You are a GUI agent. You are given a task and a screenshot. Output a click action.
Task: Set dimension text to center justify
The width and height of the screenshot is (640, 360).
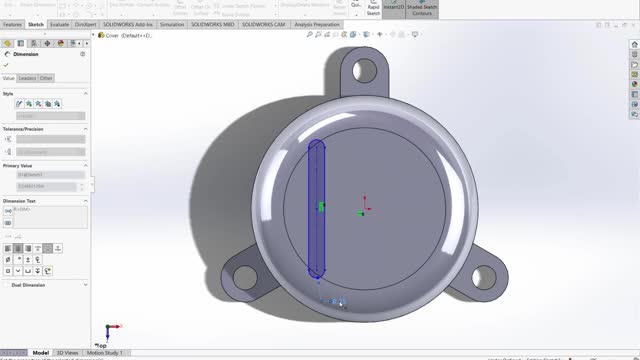pyautogui.click(x=18, y=248)
